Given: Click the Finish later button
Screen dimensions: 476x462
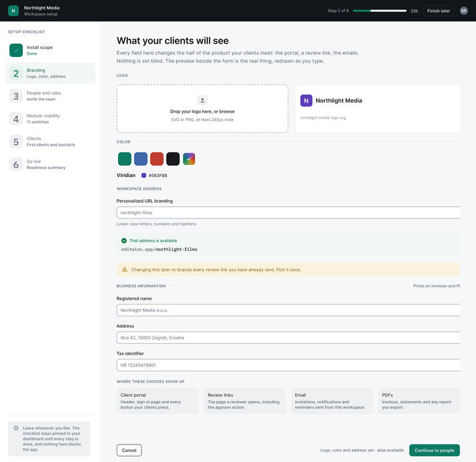Looking at the screenshot, I should [438, 11].
